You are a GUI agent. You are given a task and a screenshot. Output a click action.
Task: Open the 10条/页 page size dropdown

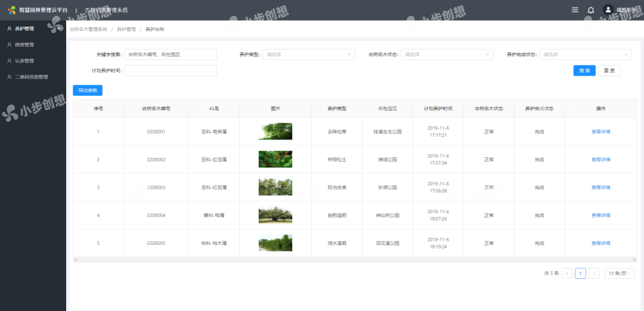(x=620, y=273)
